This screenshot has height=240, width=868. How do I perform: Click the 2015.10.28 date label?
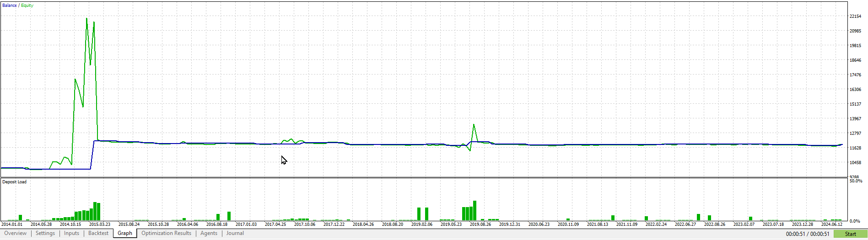point(158,224)
